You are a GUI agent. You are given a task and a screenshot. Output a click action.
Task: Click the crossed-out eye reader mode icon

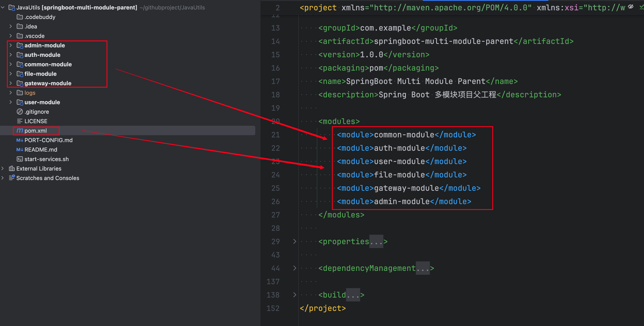(x=630, y=7)
